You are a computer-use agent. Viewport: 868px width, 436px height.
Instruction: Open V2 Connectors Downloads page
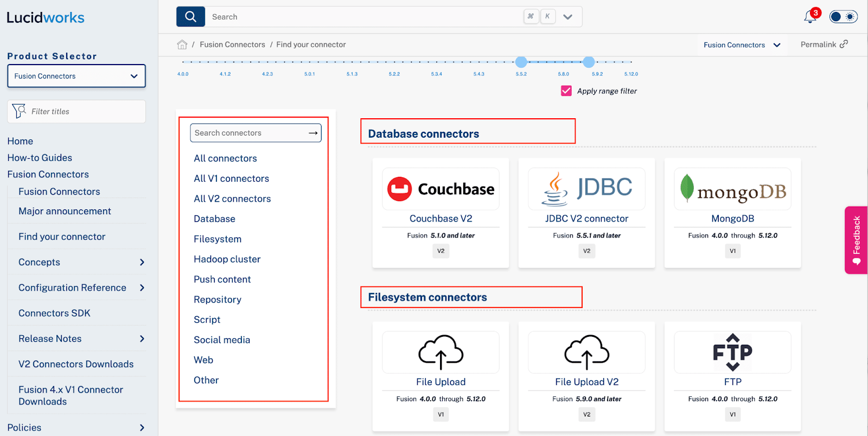[76, 364]
